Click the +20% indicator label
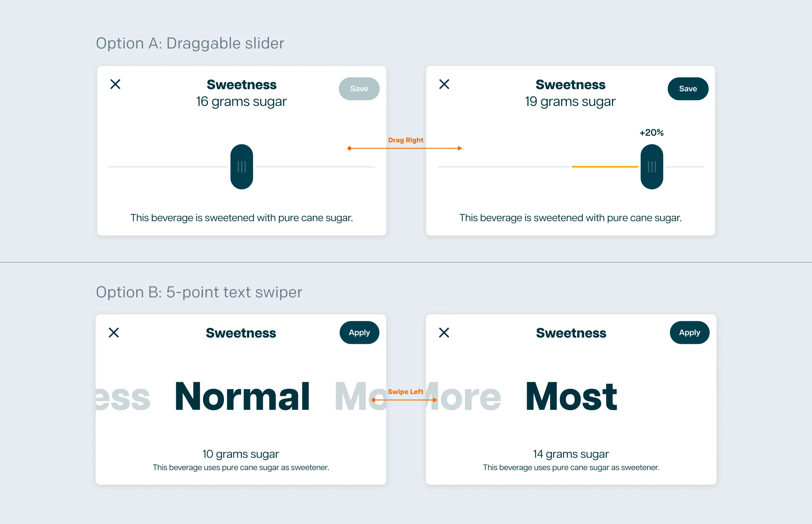 point(652,132)
